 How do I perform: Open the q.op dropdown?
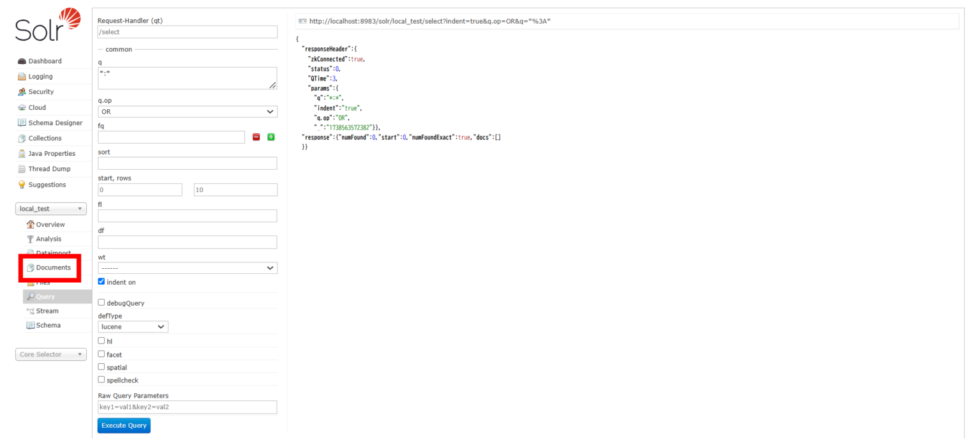[188, 112]
